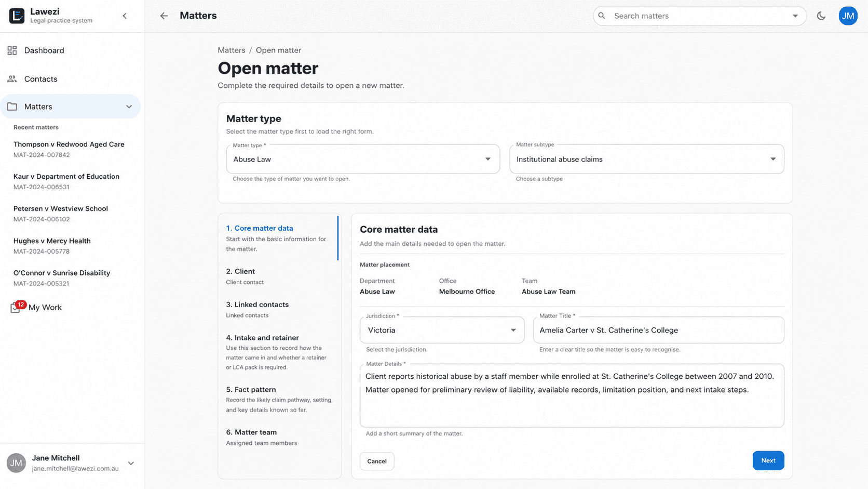
Task: Click the Lawezi logo icon
Action: 17,16
